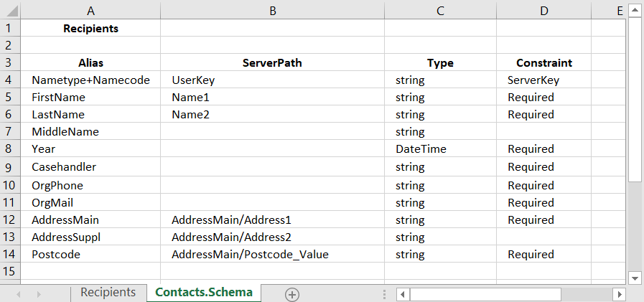
Task: Click the vertical scrollbar thumb
Action: [x=635, y=100]
